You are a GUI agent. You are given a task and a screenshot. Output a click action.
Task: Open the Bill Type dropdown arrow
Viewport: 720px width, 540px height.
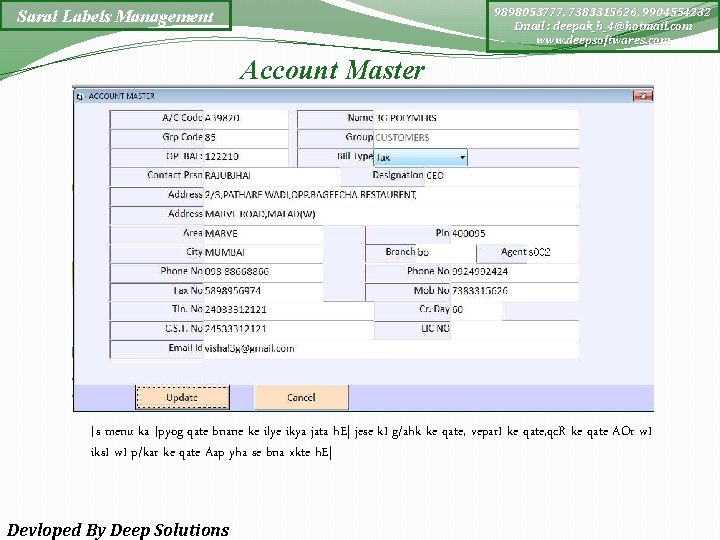tap(462, 157)
